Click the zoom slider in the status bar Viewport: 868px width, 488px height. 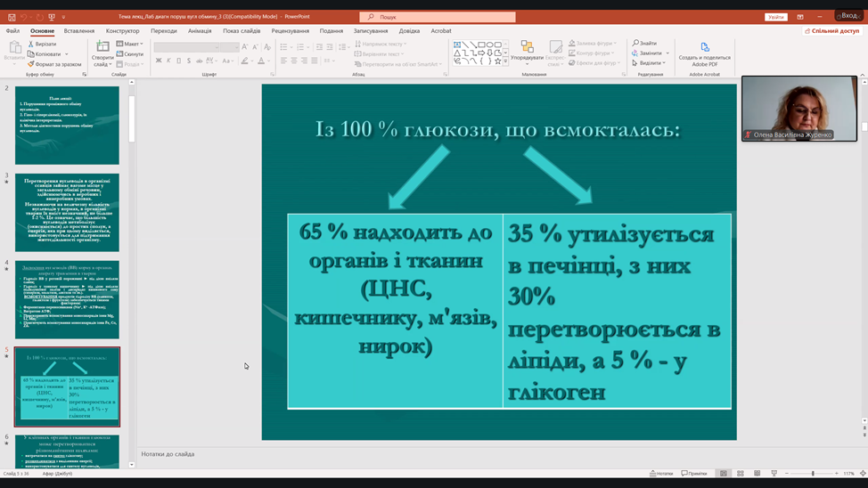pyautogui.click(x=812, y=474)
